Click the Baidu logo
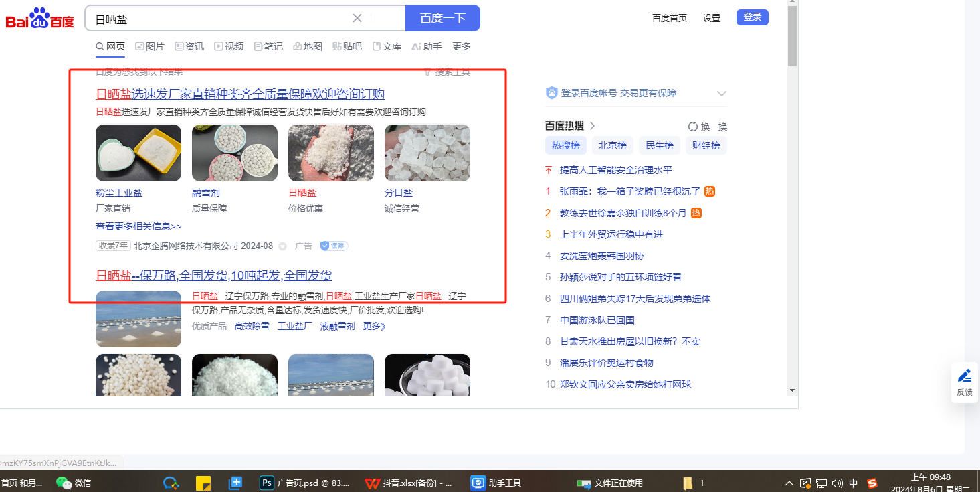Viewport: 980px width, 492px height. tap(40, 19)
